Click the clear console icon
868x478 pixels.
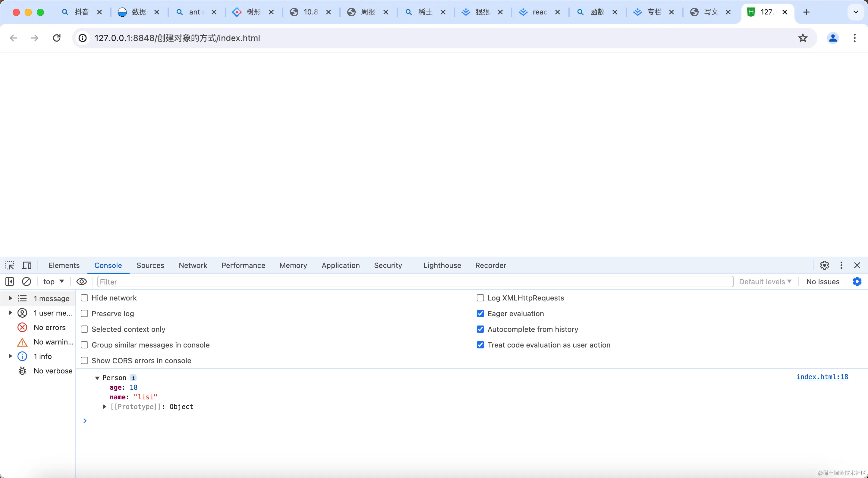pos(26,281)
